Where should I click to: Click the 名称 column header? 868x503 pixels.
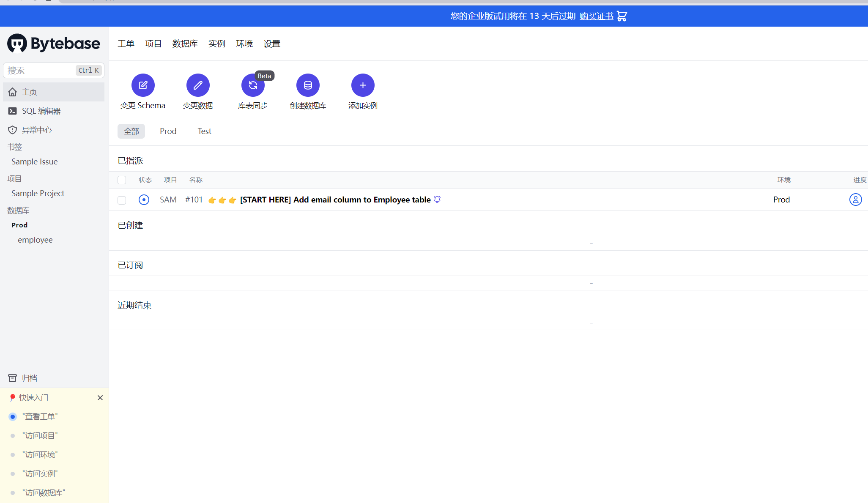click(x=196, y=180)
